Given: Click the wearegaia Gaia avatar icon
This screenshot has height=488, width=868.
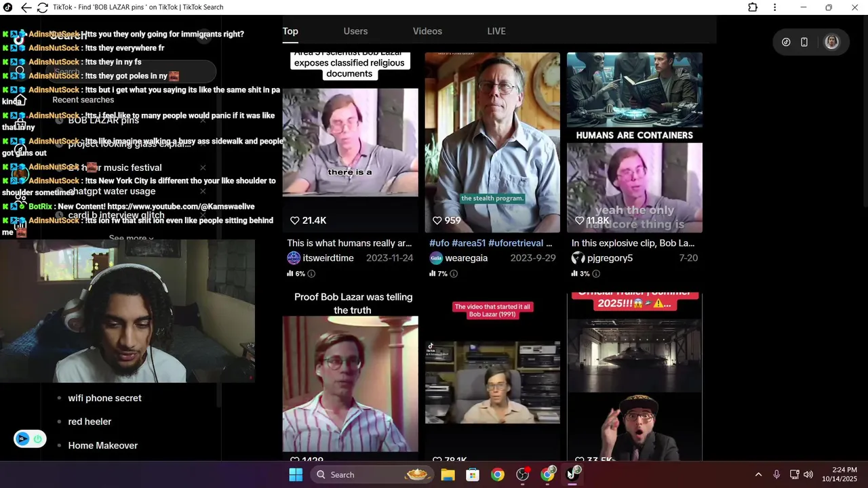Looking at the screenshot, I should tap(436, 258).
